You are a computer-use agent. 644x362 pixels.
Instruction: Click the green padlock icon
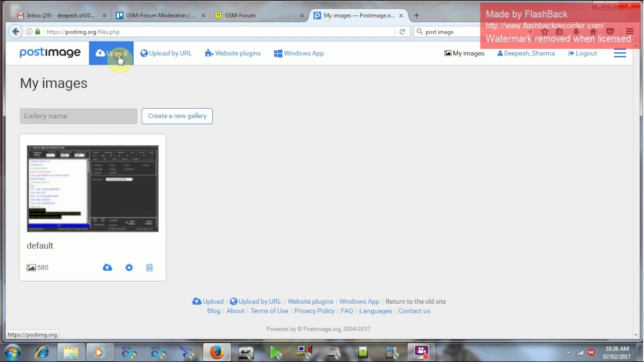[38, 32]
